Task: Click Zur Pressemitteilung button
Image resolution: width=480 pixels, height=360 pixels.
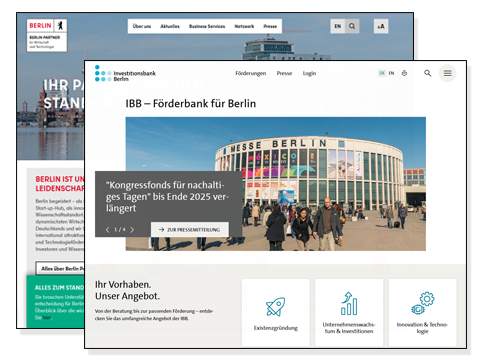Action: (190, 230)
